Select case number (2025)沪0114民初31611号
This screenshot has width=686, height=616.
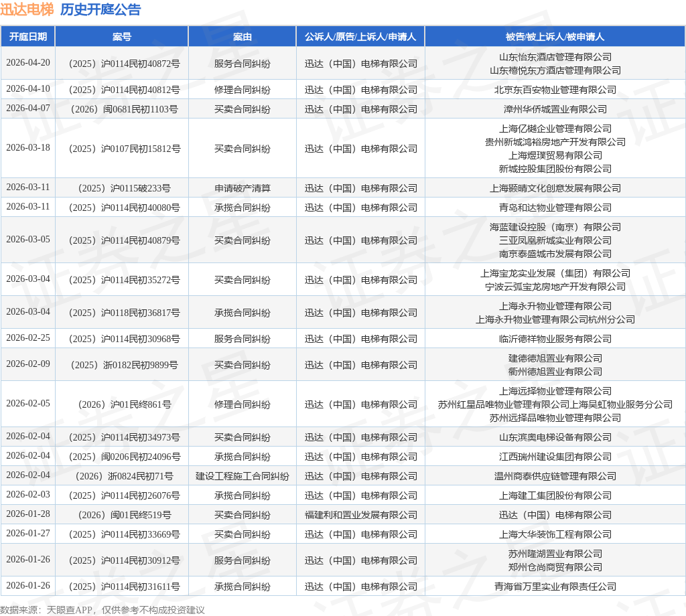(124, 587)
